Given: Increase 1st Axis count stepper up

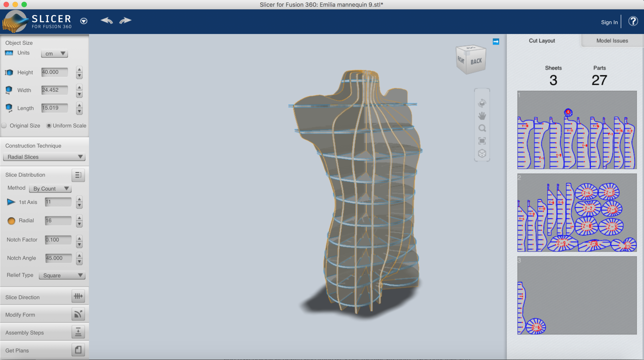Looking at the screenshot, I should (79, 199).
